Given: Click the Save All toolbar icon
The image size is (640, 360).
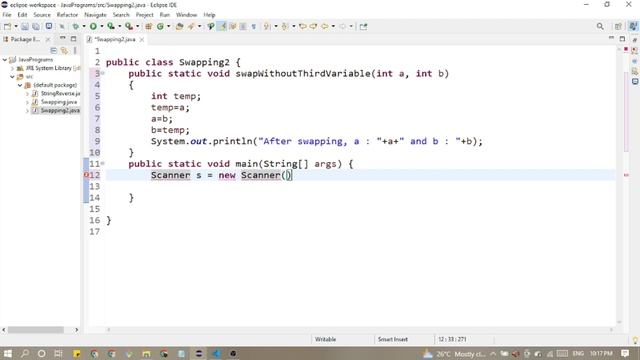Looking at the screenshot, I should [x=36, y=27].
